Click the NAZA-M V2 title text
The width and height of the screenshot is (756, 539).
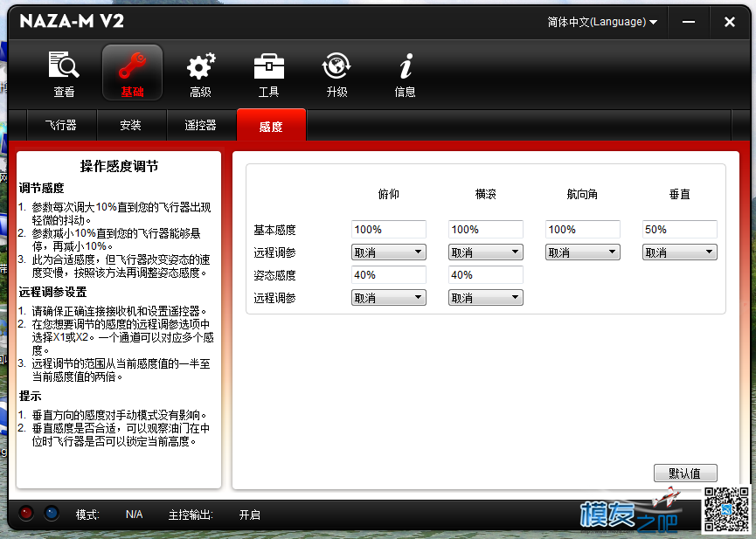[72, 21]
